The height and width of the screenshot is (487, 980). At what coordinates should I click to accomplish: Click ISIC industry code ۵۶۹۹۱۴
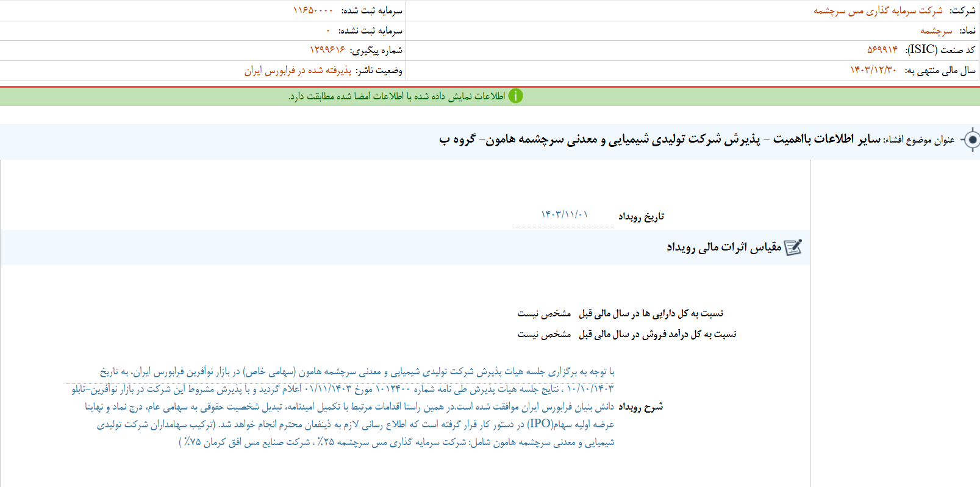[x=882, y=50]
